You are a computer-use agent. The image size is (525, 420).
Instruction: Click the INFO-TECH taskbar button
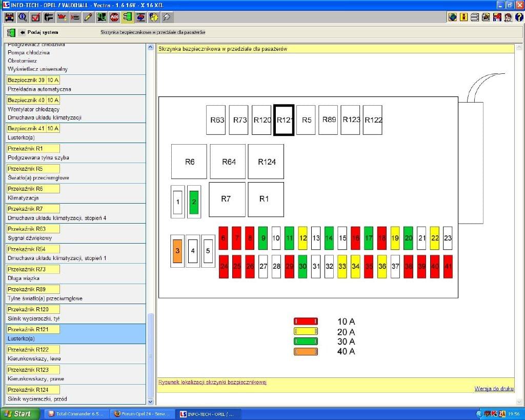pos(208,414)
